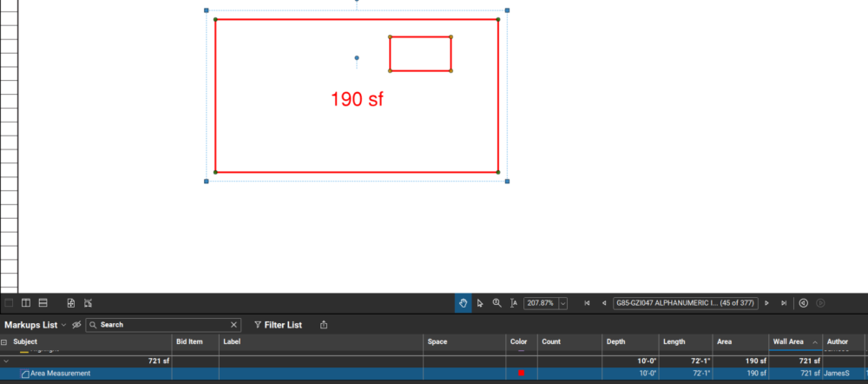Split the view horizontally

click(43, 303)
